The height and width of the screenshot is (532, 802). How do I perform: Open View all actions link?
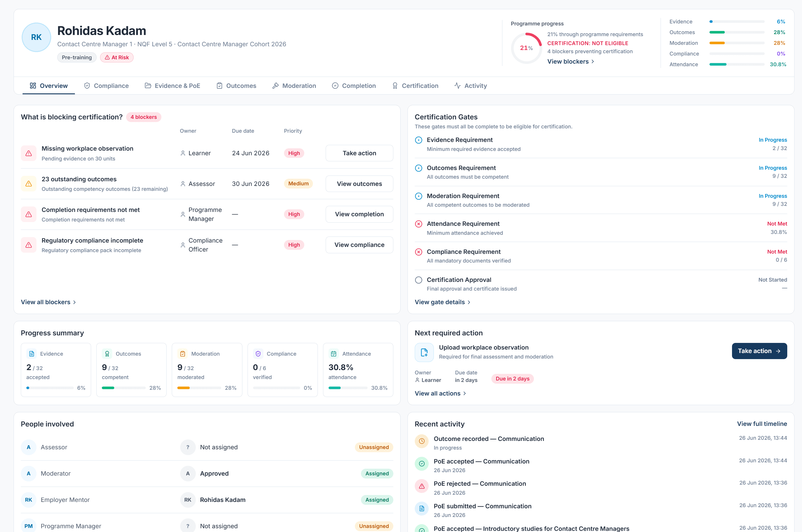(x=440, y=393)
